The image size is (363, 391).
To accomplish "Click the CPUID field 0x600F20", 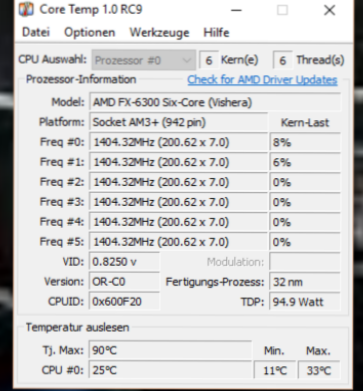I will coord(124,302).
